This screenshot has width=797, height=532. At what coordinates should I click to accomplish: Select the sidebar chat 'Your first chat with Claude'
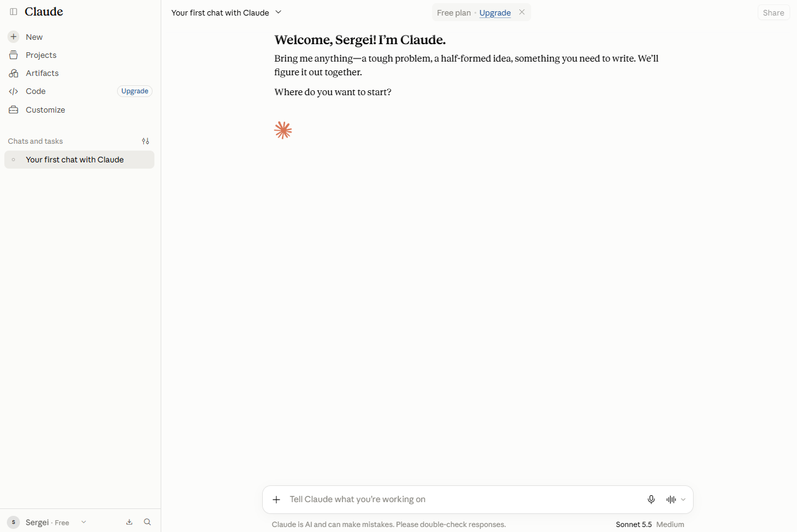point(79,159)
